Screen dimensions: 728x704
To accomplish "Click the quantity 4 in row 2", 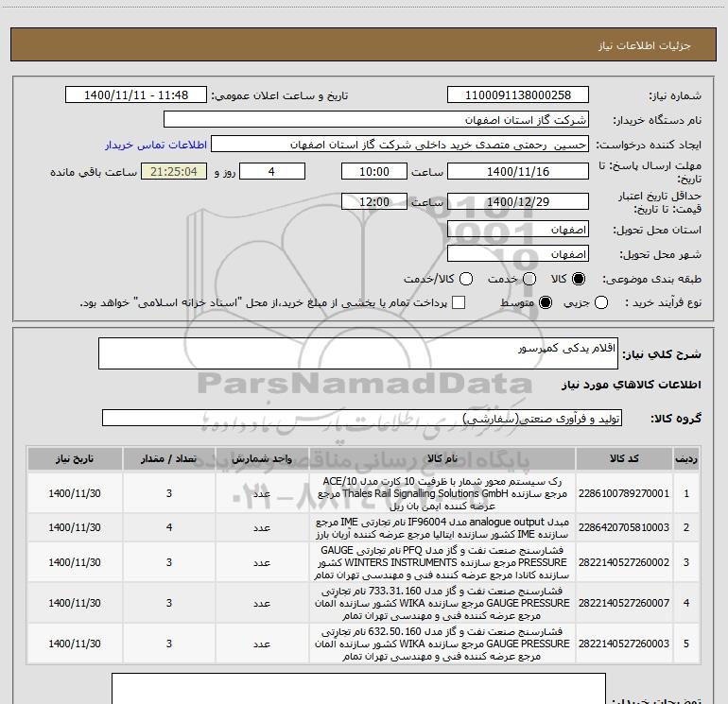I will click(169, 527).
